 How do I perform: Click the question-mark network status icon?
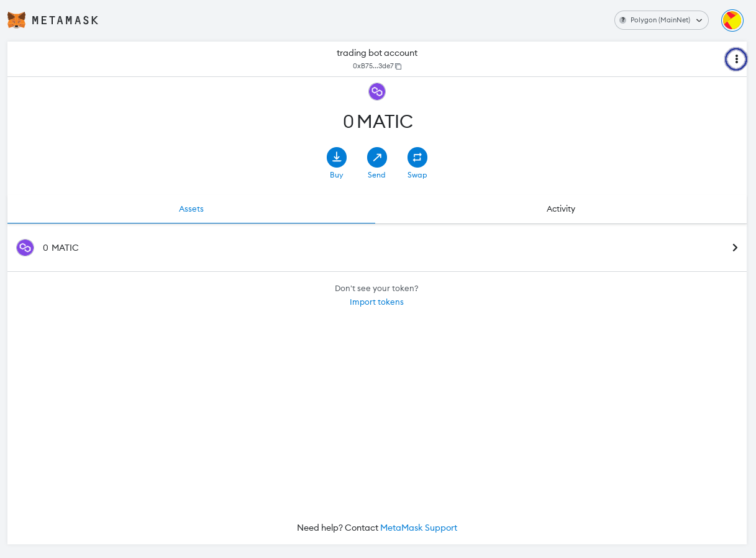[x=622, y=20]
